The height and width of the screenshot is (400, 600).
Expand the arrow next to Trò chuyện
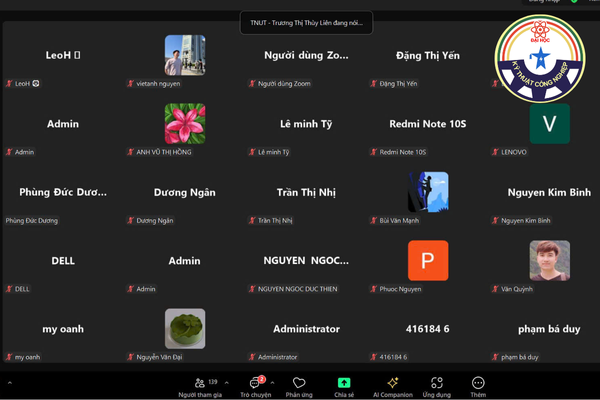(x=274, y=382)
